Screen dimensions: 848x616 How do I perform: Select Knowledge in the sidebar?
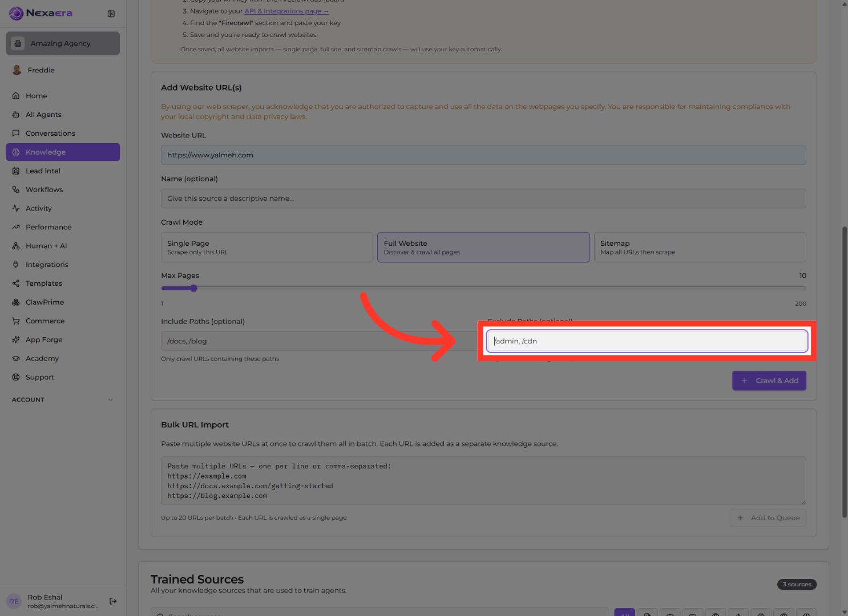(63, 152)
